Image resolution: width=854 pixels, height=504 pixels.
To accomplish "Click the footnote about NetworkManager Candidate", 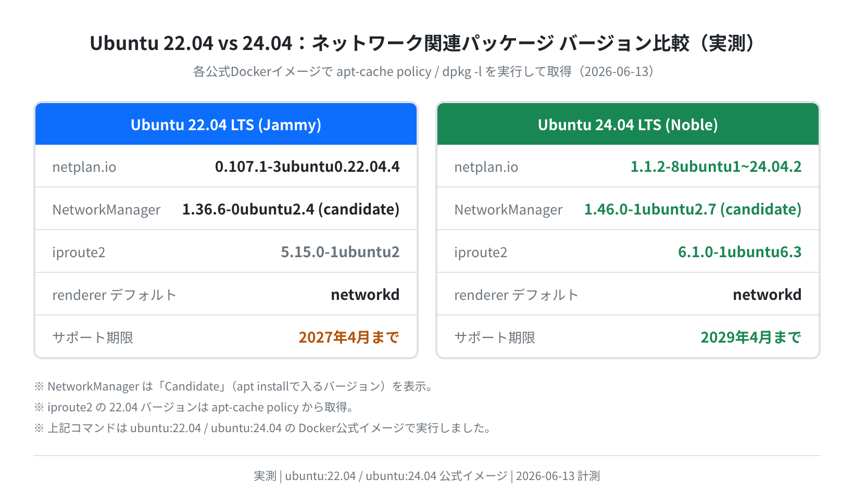I will [x=234, y=386].
